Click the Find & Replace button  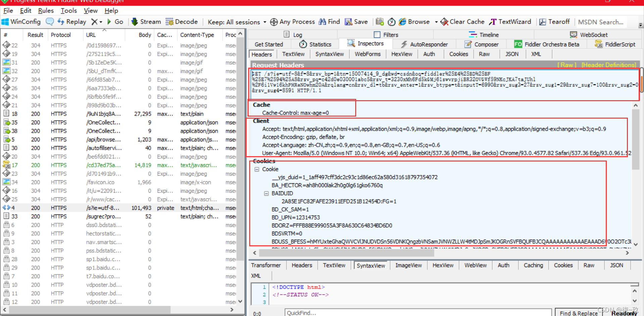[x=578, y=313]
